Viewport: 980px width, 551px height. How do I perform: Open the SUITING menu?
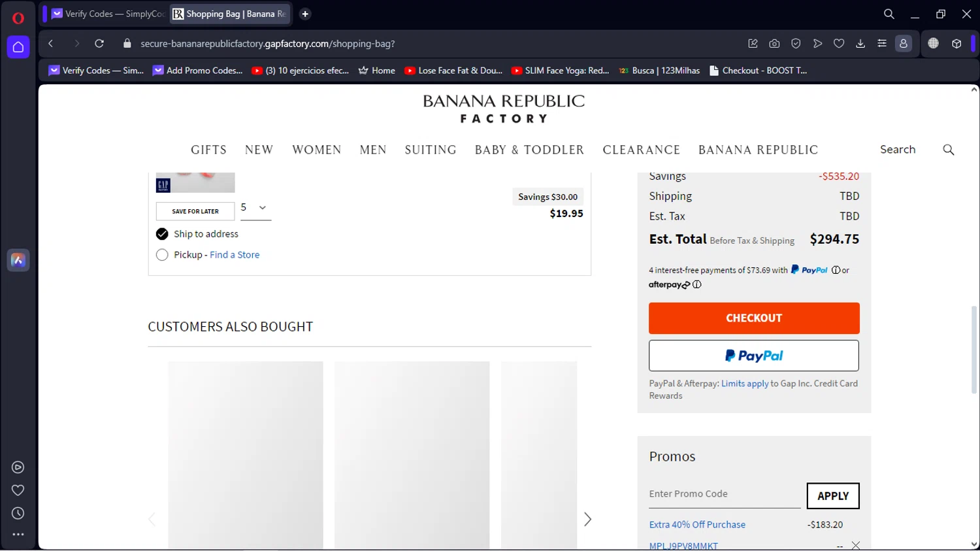coord(431,150)
